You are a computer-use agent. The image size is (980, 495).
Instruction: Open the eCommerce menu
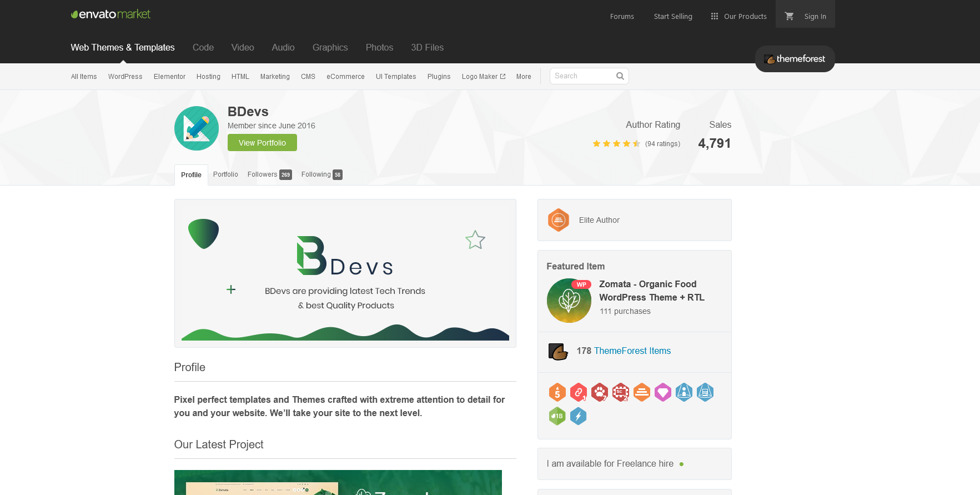[x=345, y=77]
